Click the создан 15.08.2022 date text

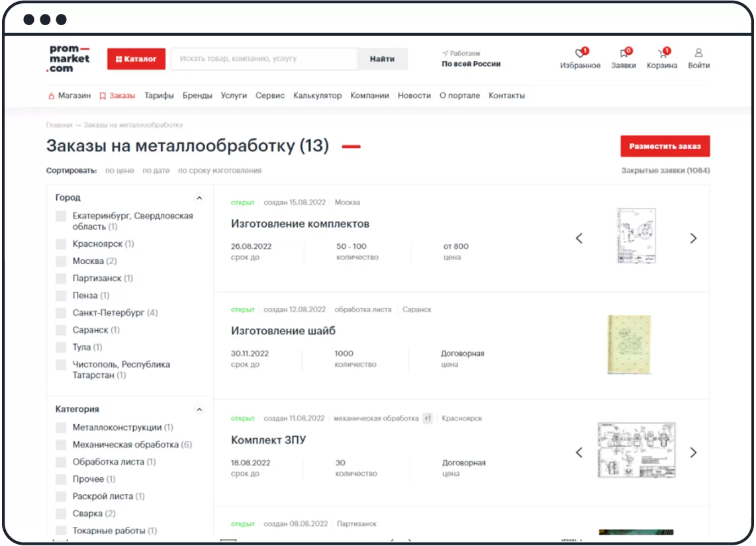click(295, 203)
